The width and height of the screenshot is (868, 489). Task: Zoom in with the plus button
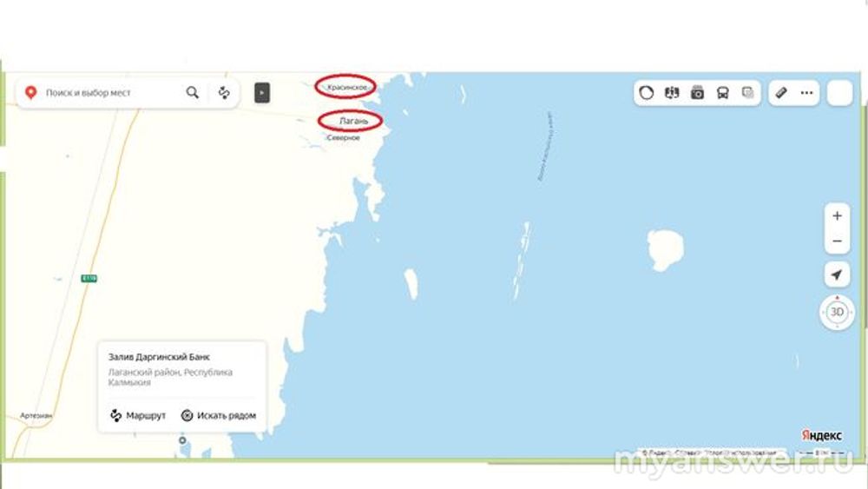tap(837, 216)
